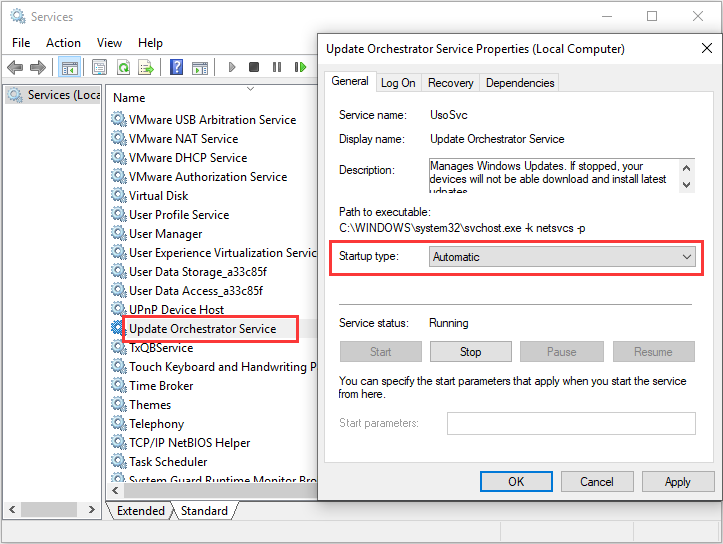Image resolution: width=723 pixels, height=544 pixels.
Task: Click the Start parameters input field
Action: coord(571,423)
